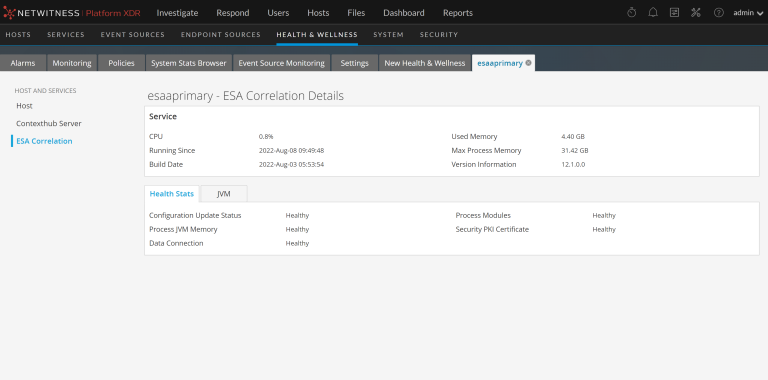Image resolution: width=768 pixels, height=380 pixels.
Task: Open the Files menu
Action: coord(356,13)
